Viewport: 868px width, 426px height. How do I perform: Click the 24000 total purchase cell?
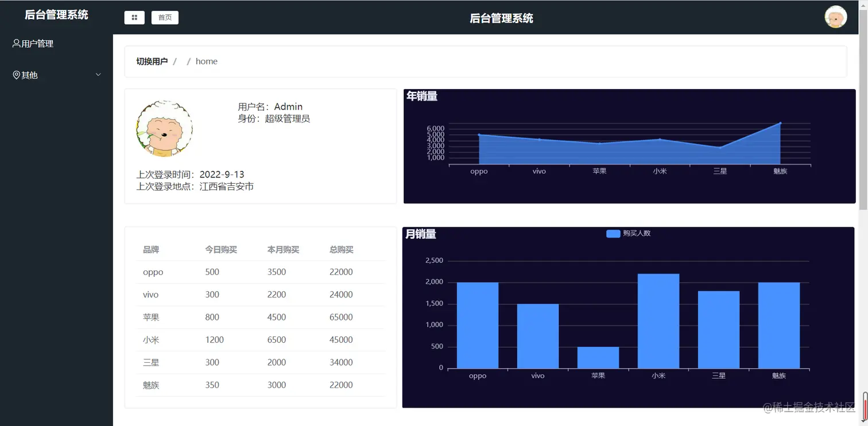[x=341, y=295]
